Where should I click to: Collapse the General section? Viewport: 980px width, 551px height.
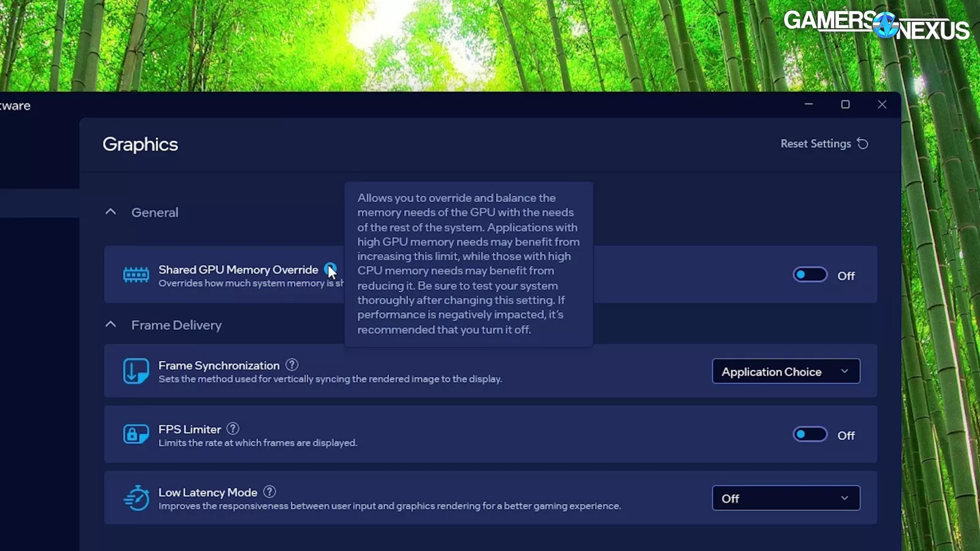pos(110,211)
